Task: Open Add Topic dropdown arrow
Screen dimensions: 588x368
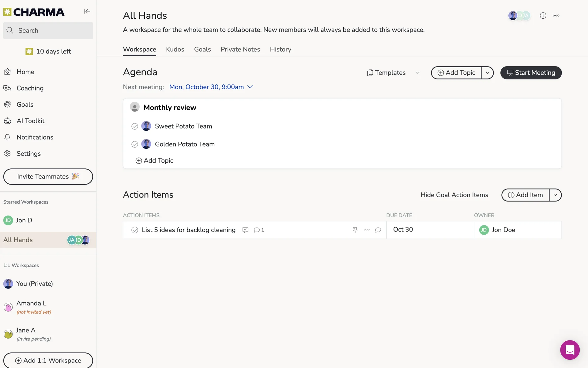Action: 487,73
